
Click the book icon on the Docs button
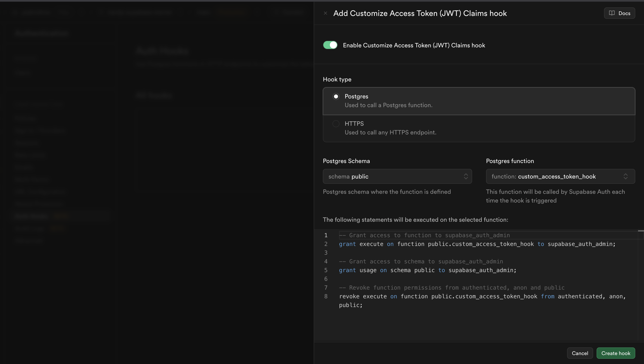pyautogui.click(x=611, y=13)
